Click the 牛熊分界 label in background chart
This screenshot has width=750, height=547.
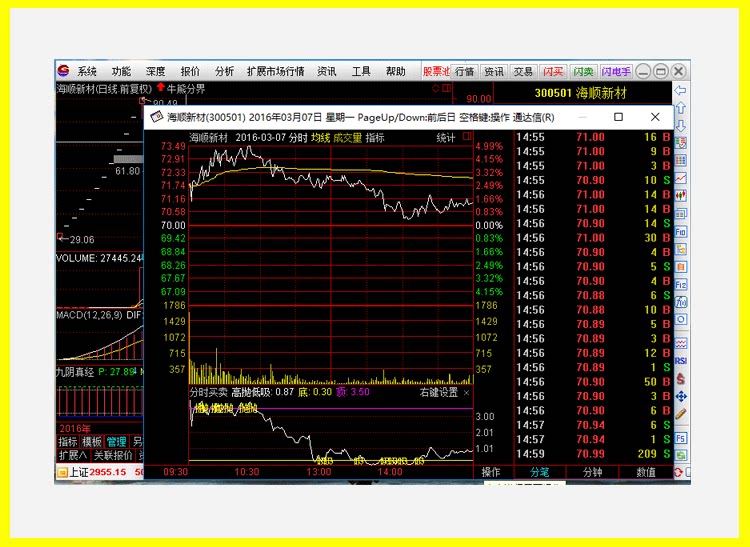tap(186, 88)
